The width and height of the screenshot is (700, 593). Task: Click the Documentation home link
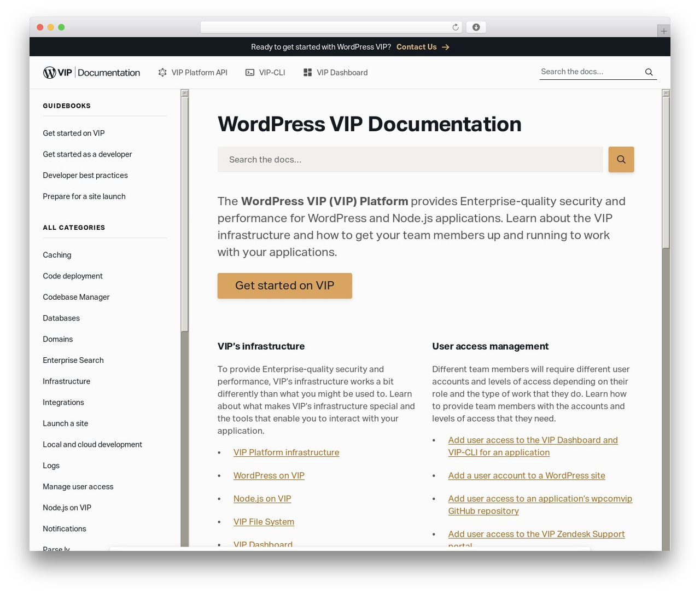[x=109, y=72]
